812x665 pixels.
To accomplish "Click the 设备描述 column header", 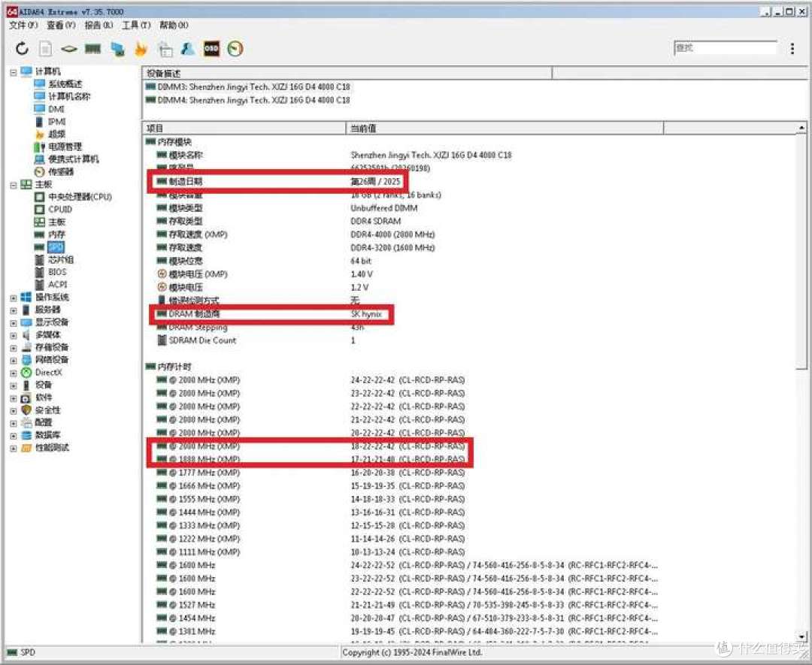I will point(347,74).
